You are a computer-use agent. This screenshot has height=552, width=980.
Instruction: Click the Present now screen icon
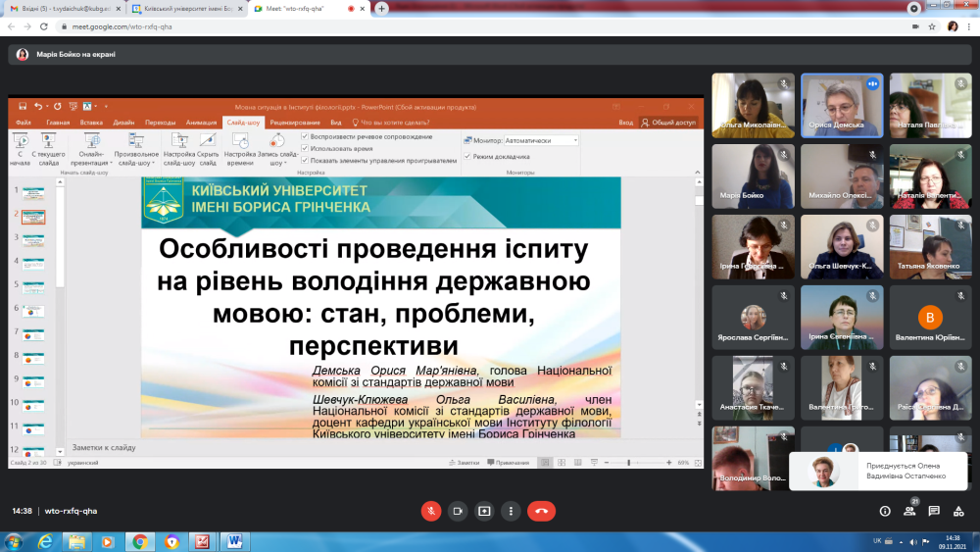coord(484,511)
